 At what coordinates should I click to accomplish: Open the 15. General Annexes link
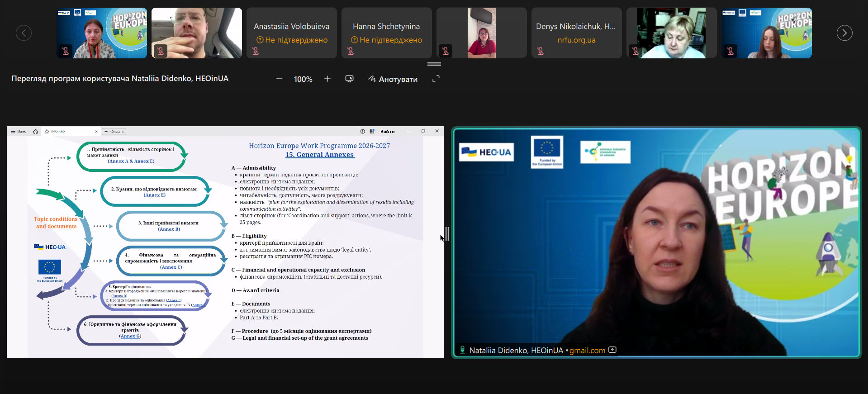[319, 155]
